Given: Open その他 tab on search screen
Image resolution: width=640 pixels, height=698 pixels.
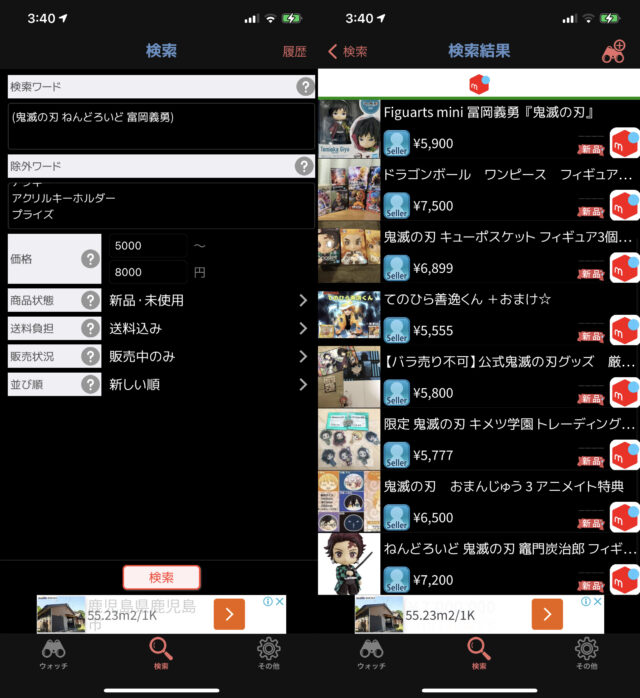Looking at the screenshot, I should pos(269,653).
